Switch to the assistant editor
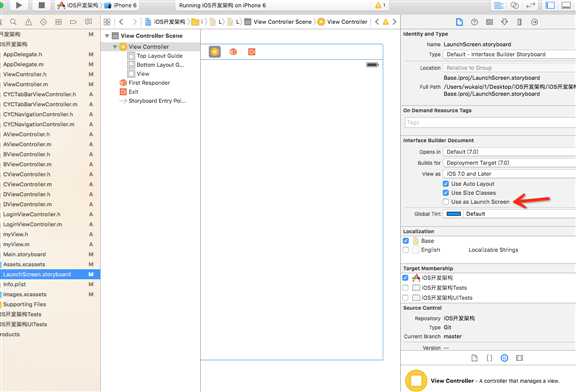This screenshot has height=392, width=576. 515,5
